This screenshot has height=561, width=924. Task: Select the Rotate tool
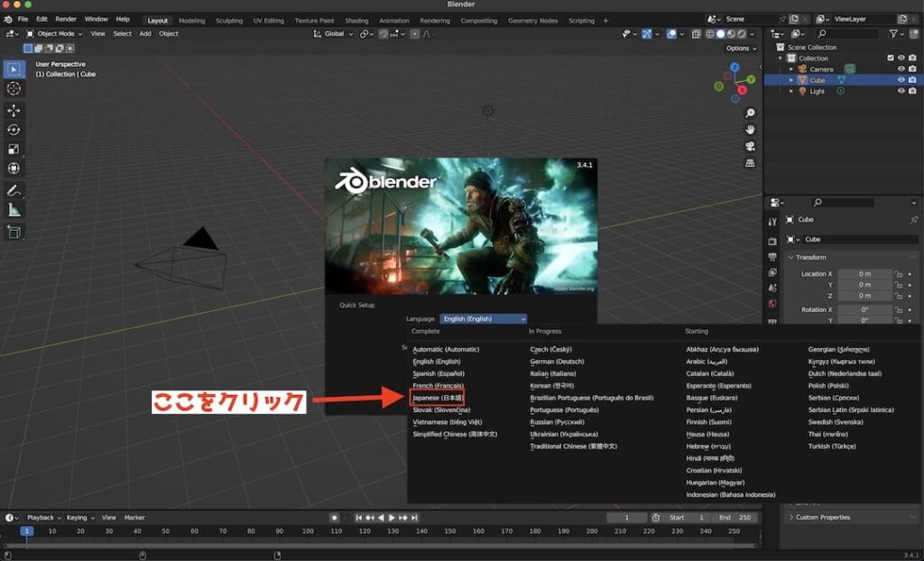tap(14, 130)
